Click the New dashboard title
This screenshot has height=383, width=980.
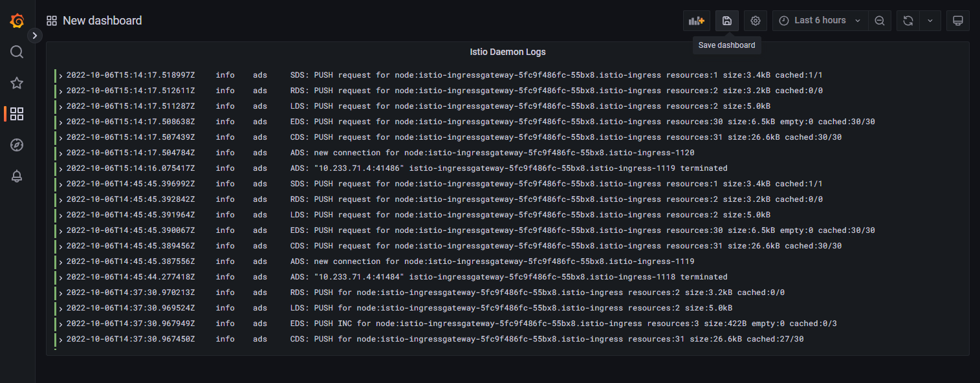click(x=102, y=21)
